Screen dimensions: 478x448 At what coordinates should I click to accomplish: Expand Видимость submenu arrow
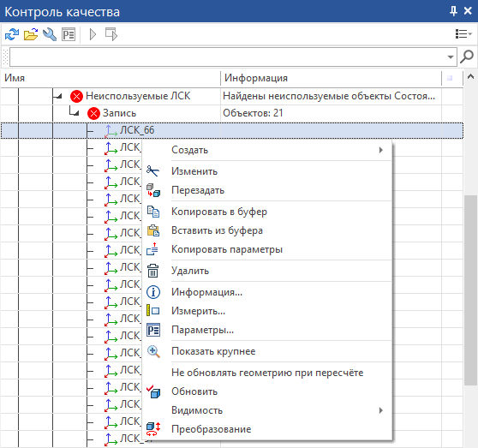(x=380, y=410)
